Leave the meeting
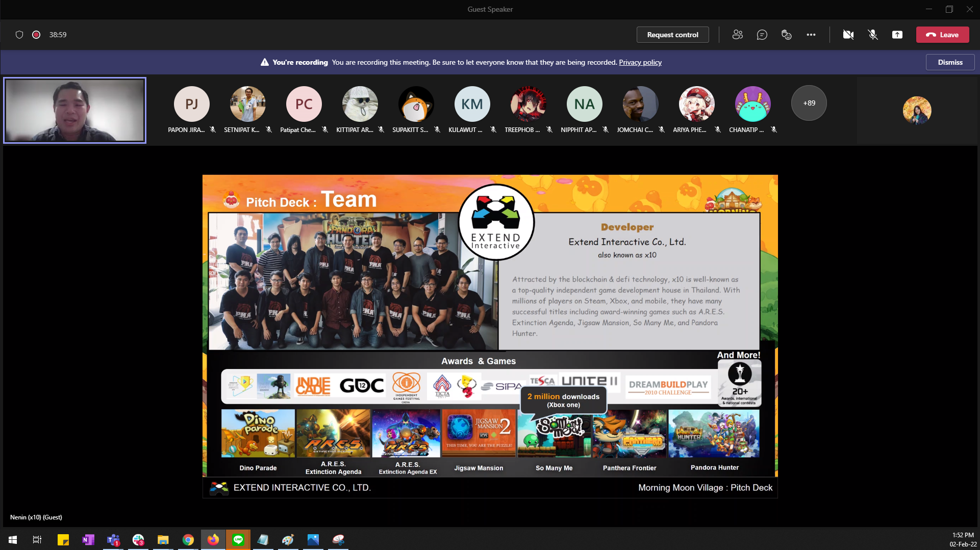This screenshot has width=980, height=550. point(942,35)
